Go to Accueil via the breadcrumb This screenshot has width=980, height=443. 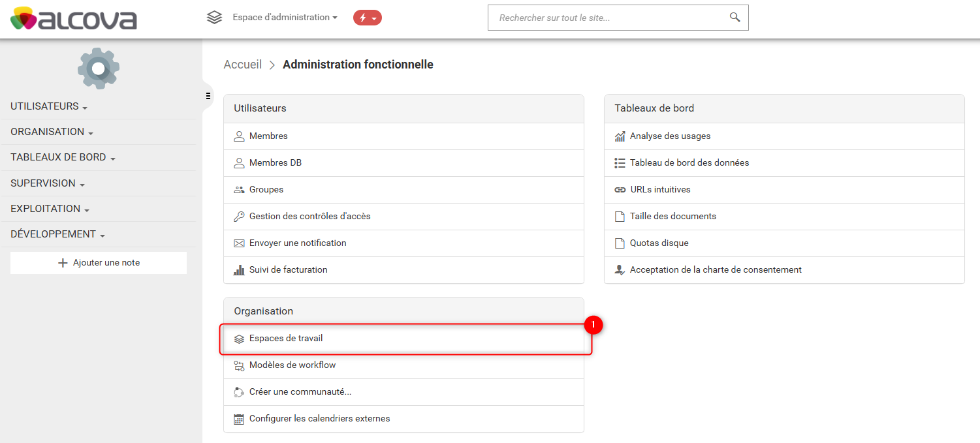click(x=242, y=65)
